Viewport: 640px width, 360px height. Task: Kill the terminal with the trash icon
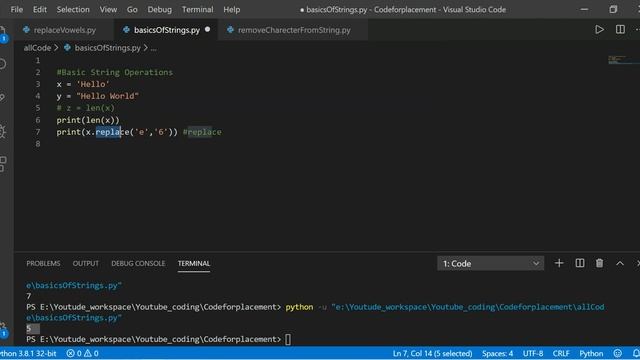point(599,263)
